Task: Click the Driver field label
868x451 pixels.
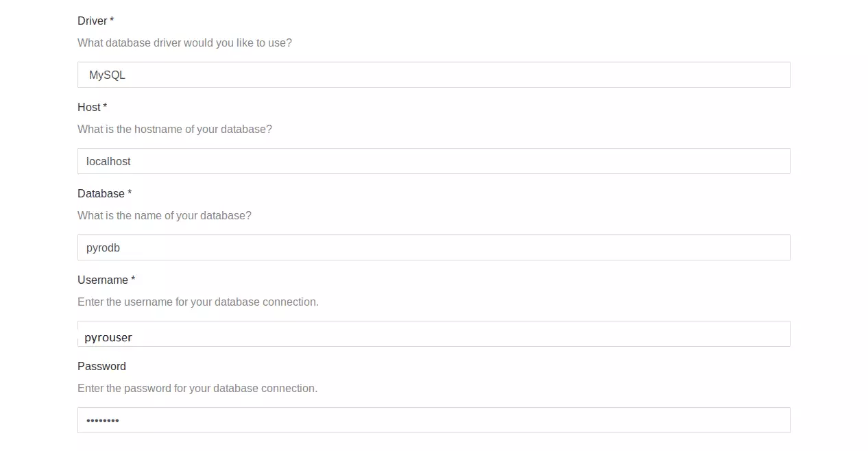Action: [93, 21]
